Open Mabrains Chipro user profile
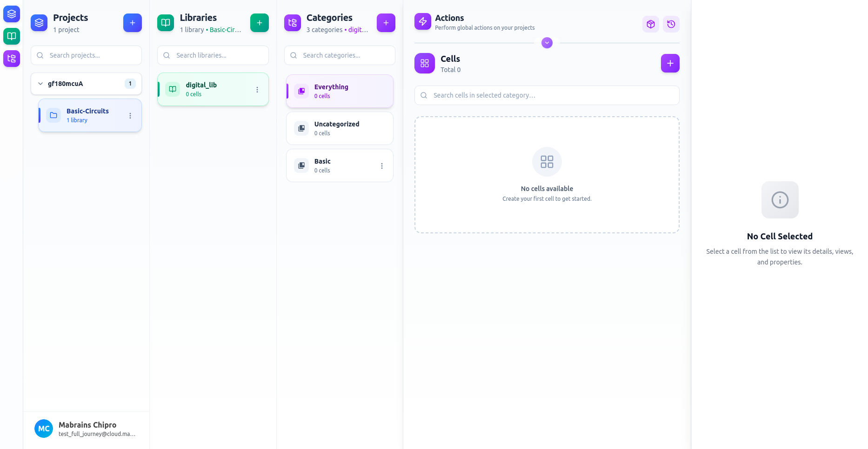The image size is (868, 449). click(x=86, y=429)
